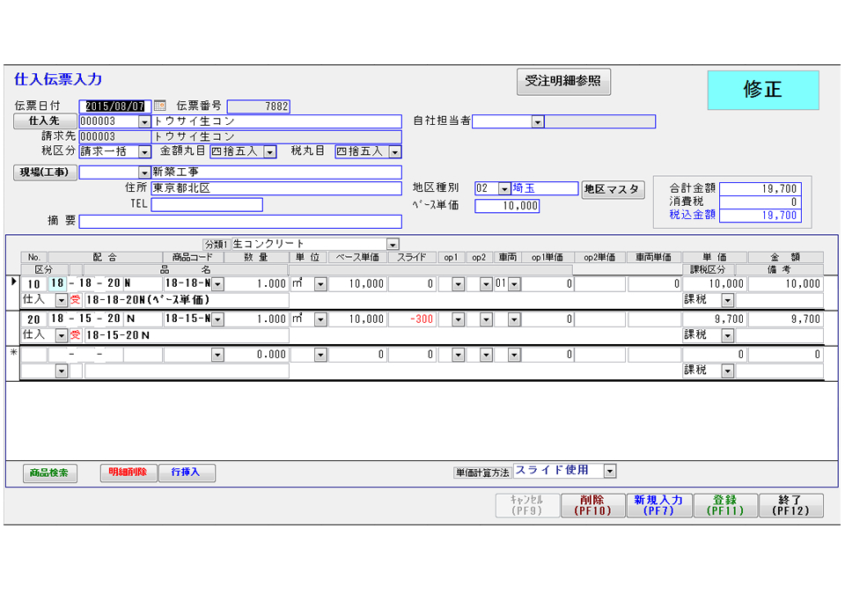Screen dimensions: 845x616
Task: Select the row 10 record selector arrow
Action: click(x=12, y=283)
